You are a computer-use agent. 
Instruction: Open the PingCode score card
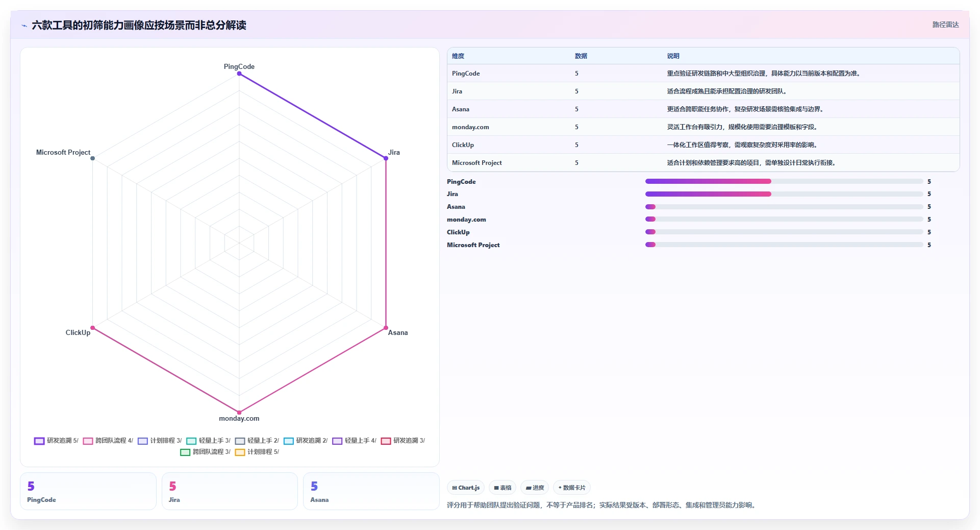[88, 491]
